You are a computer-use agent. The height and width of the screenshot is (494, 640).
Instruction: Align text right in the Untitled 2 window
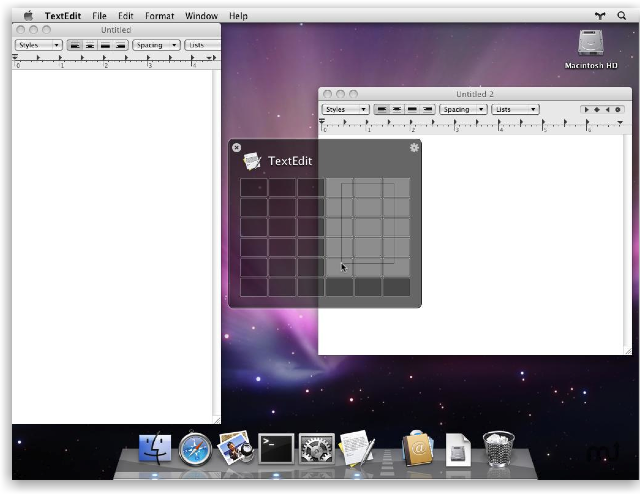click(427, 109)
